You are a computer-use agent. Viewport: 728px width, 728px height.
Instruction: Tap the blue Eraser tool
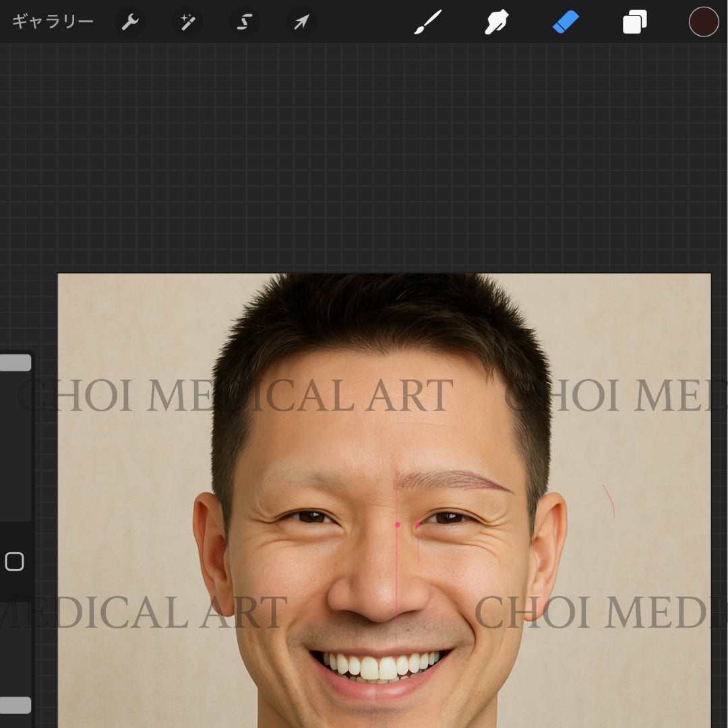[x=566, y=22]
